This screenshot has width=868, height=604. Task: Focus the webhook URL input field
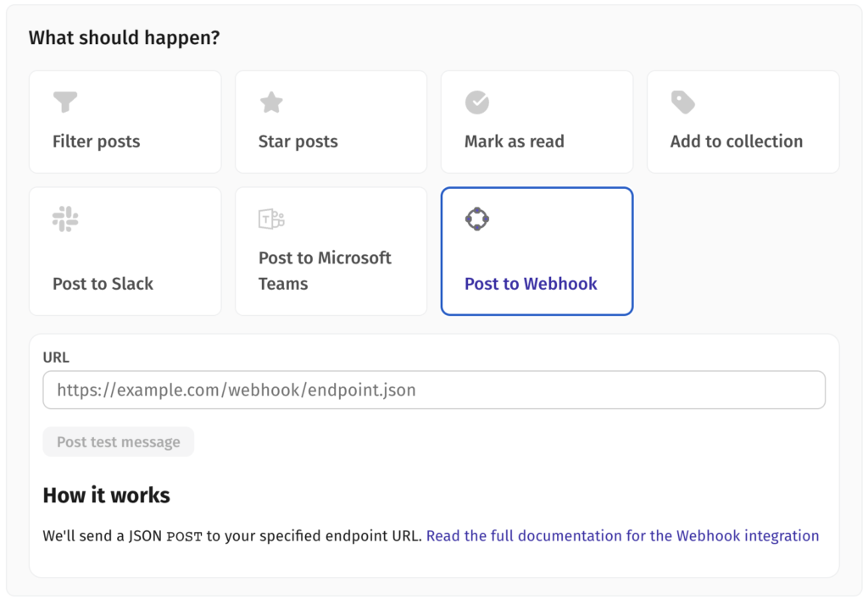click(434, 390)
